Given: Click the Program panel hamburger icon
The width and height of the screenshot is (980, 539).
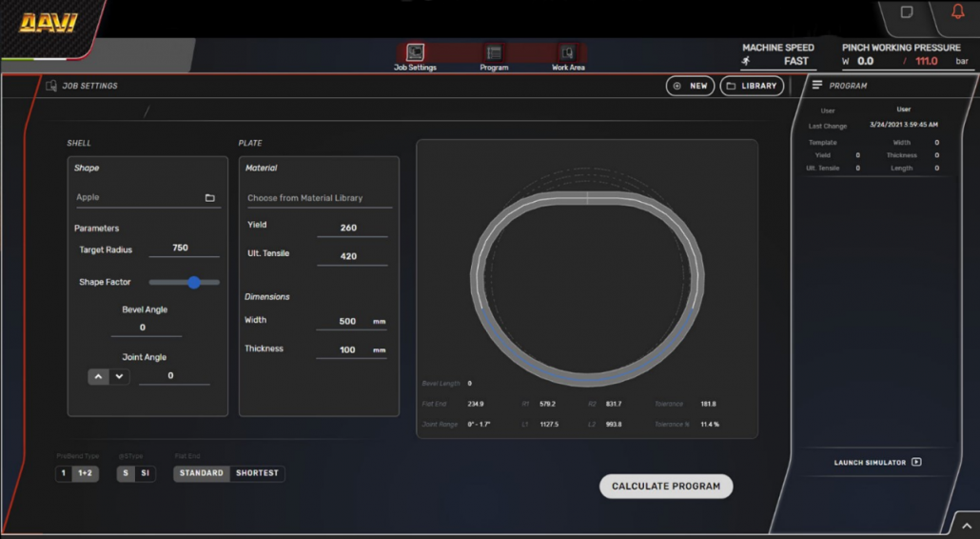Looking at the screenshot, I should pyautogui.click(x=816, y=86).
